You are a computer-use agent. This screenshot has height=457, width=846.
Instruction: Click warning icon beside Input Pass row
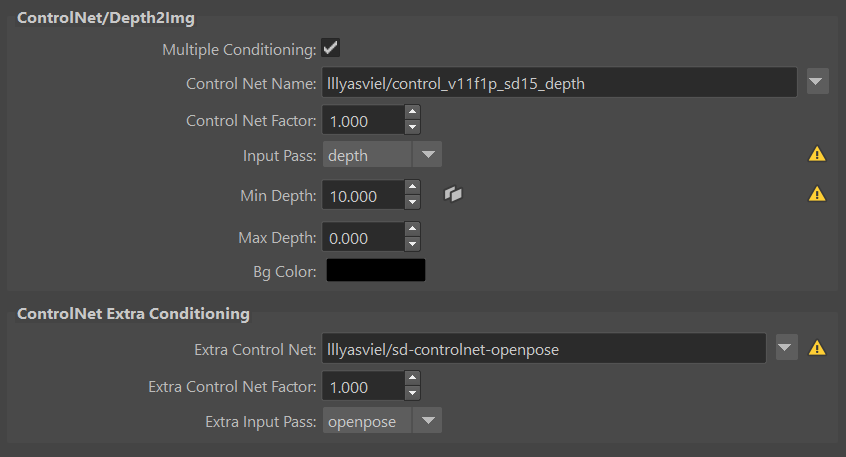817,154
